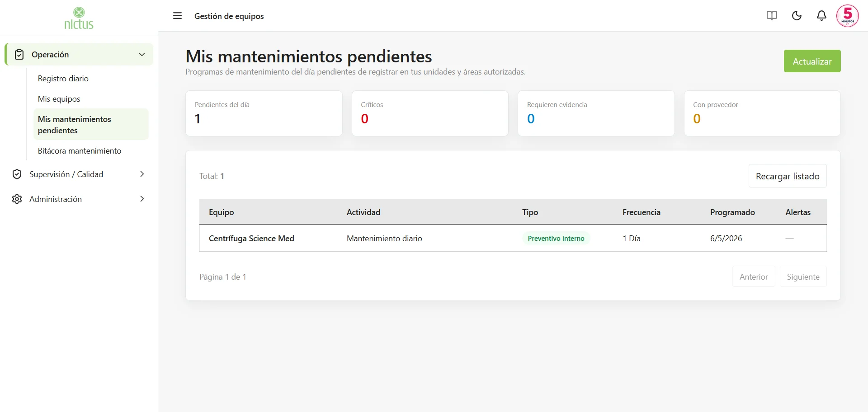Select the Operación menu label
The image size is (868, 412).
(50, 55)
